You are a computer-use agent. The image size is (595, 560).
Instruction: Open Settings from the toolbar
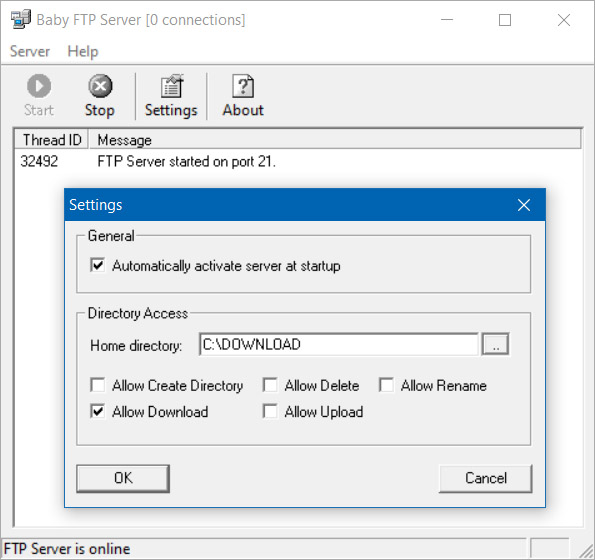[171, 95]
